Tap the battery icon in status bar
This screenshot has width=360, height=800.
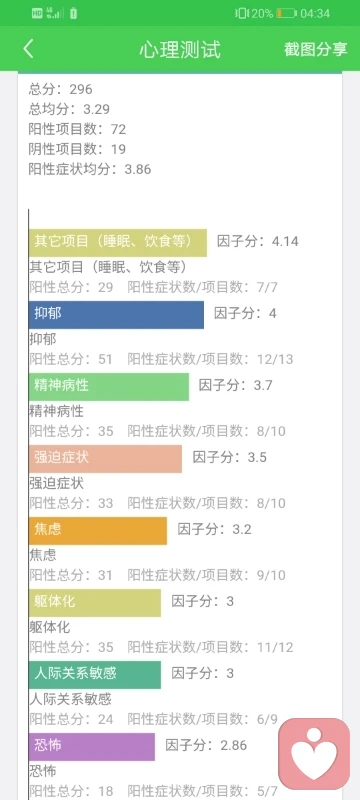pos(287,14)
